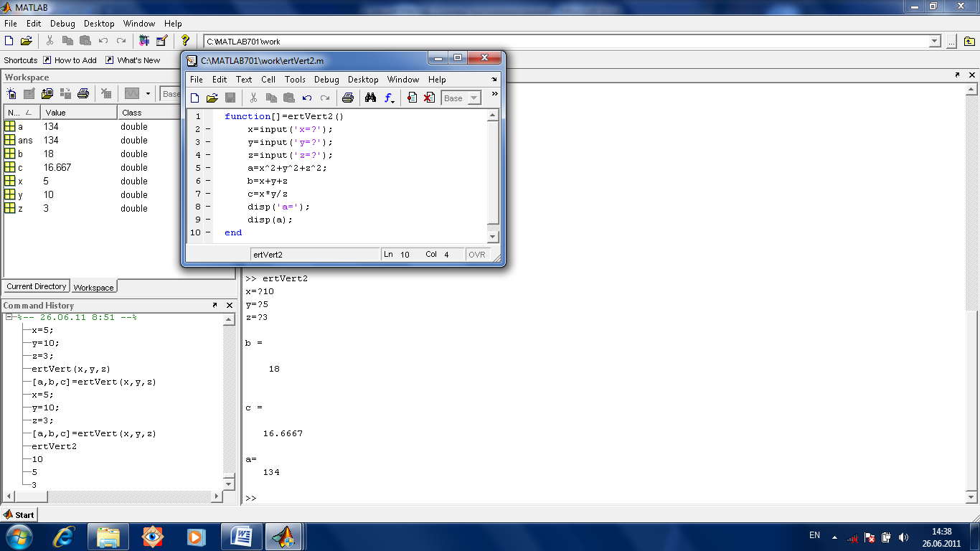
Task: Open Internet Explorer from the taskbar
Action: (64, 536)
